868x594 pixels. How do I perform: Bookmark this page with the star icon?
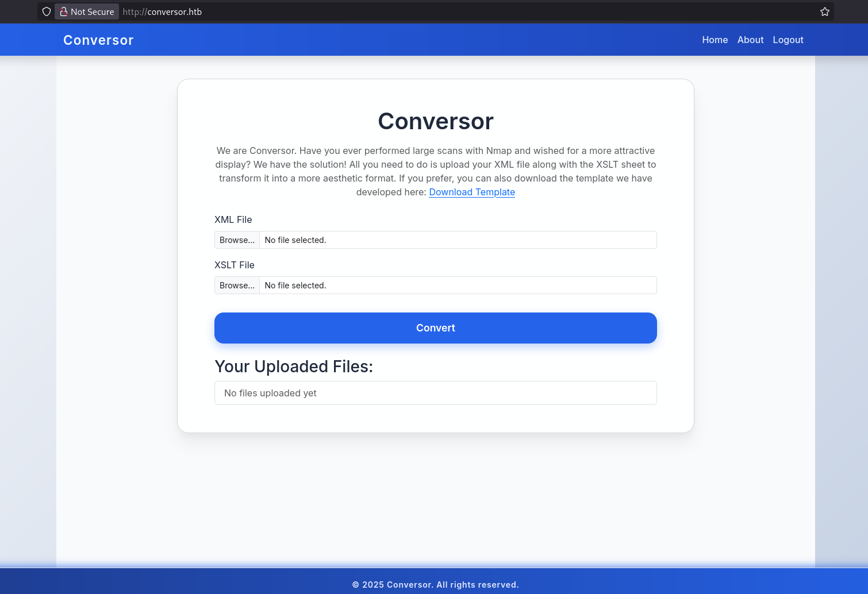click(x=825, y=11)
